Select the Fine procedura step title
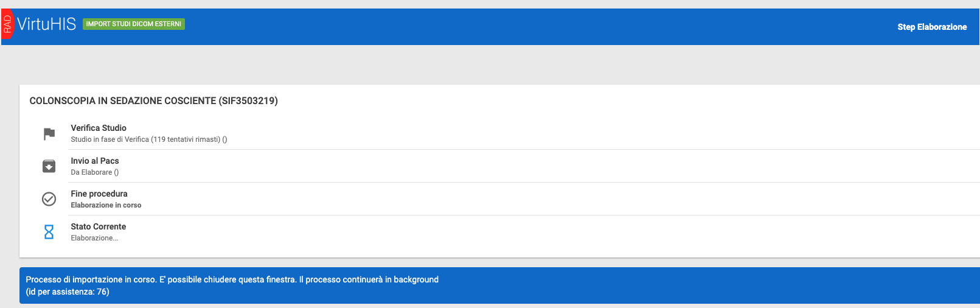Viewport: 980px width, 308px height. pyautogui.click(x=99, y=194)
